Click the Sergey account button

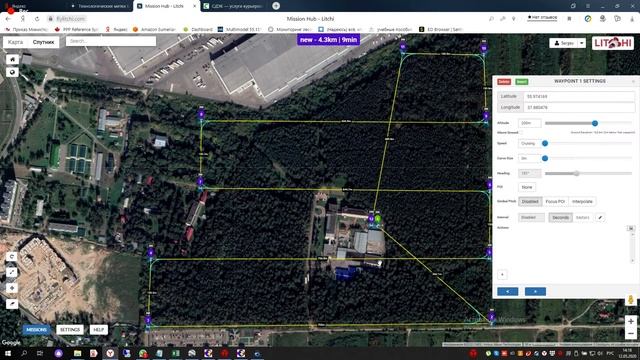point(564,43)
